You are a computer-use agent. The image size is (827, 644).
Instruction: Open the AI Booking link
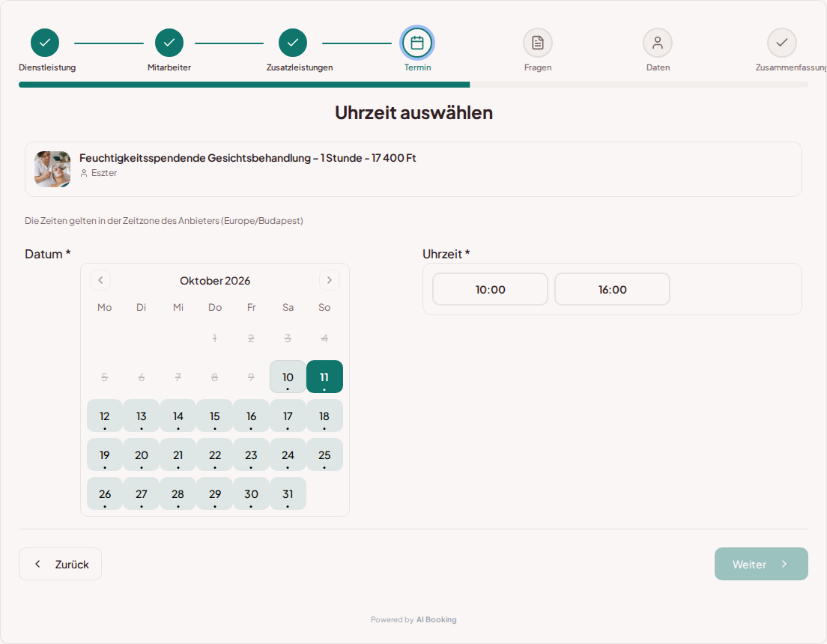[436, 620]
